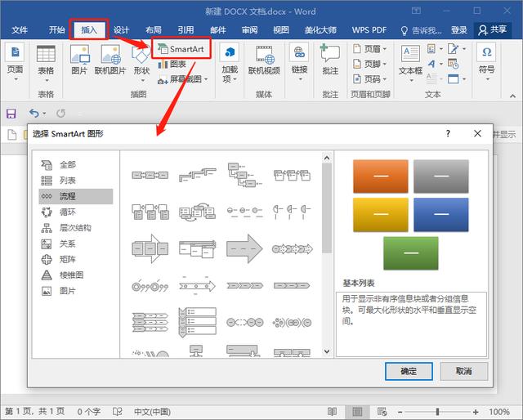This screenshot has height=420, width=523.
Task: Open the 表格 (Table) dropdown
Action: click(46, 59)
